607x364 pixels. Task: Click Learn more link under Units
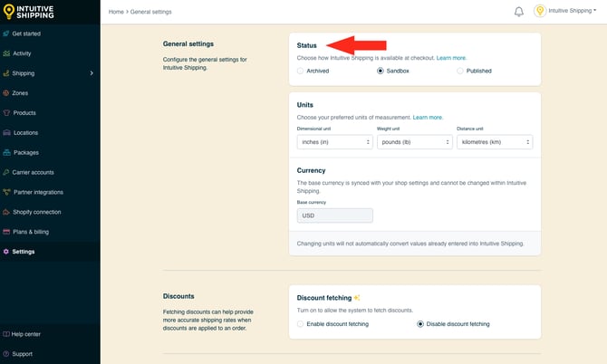coord(428,117)
